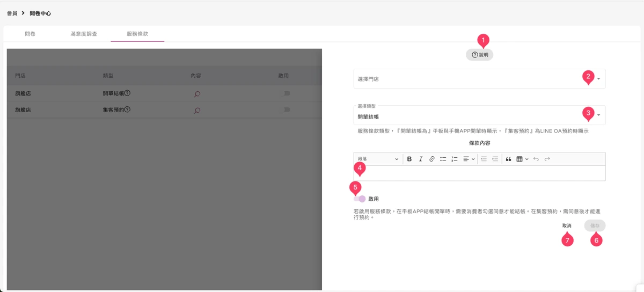The image size is (644, 292).
Task: Apply bold formatting in the editor
Action: (409, 159)
